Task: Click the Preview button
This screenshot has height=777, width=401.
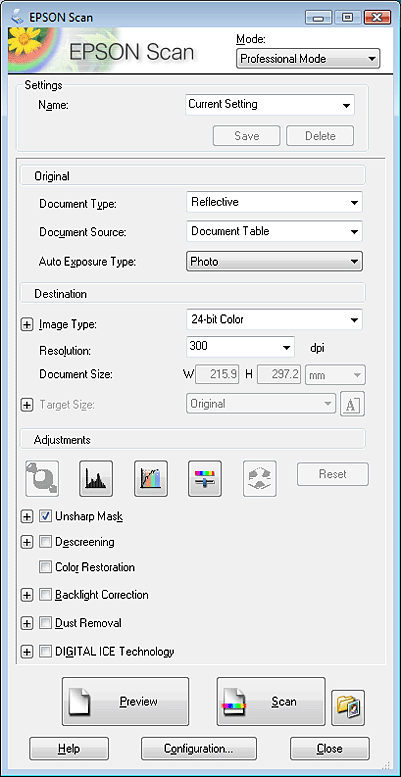Action: pyautogui.click(x=125, y=702)
